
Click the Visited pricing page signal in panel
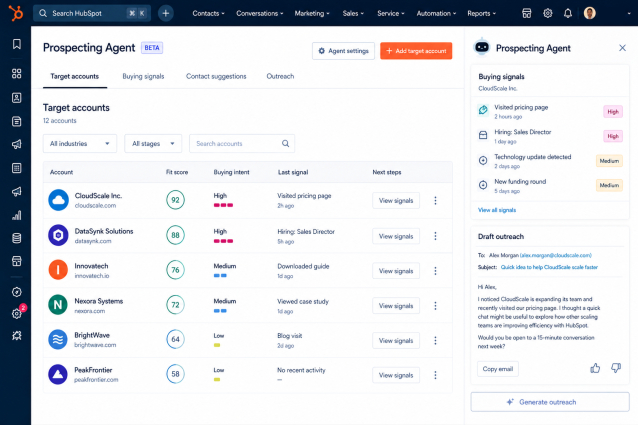pyautogui.click(x=549, y=111)
